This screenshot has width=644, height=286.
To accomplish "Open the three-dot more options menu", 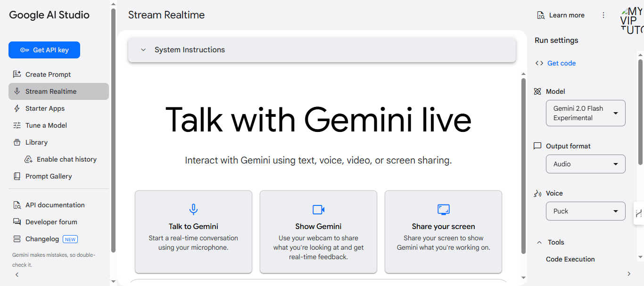I will (603, 15).
